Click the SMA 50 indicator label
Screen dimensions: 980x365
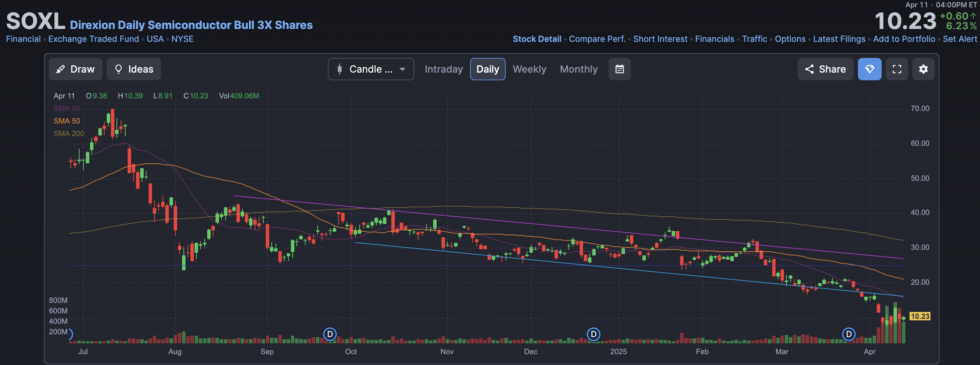[x=67, y=121]
